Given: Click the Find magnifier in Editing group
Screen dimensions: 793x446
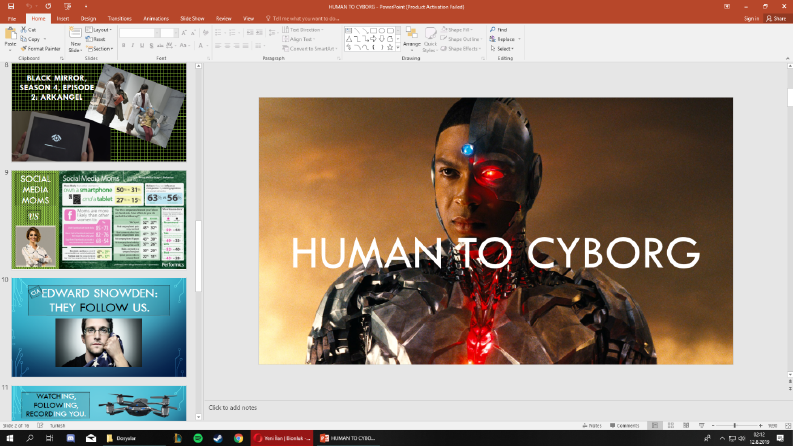Looking at the screenshot, I should (x=499, y=30).
